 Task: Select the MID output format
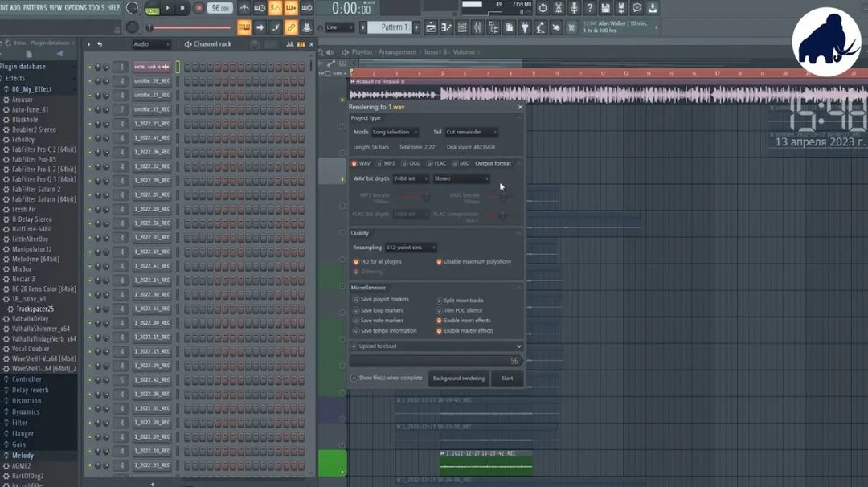pyautogui.click(x=461, y=163)
